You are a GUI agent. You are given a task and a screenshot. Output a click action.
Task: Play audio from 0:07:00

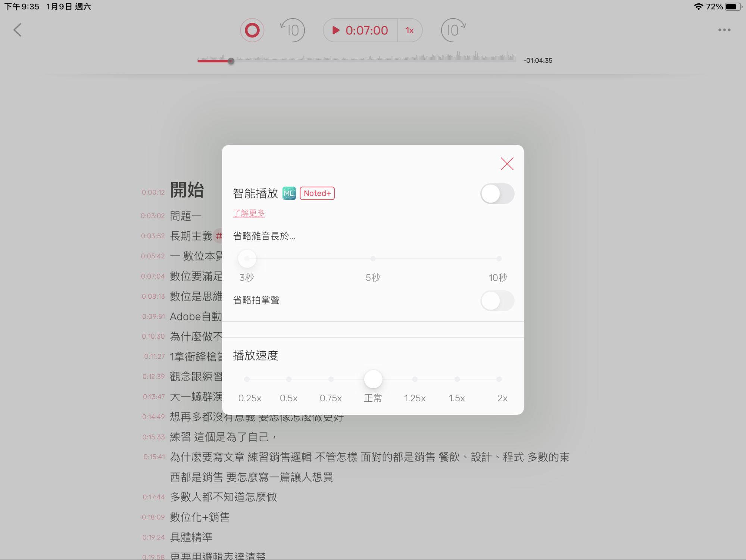pyautogui.click(x=360, y=30)
